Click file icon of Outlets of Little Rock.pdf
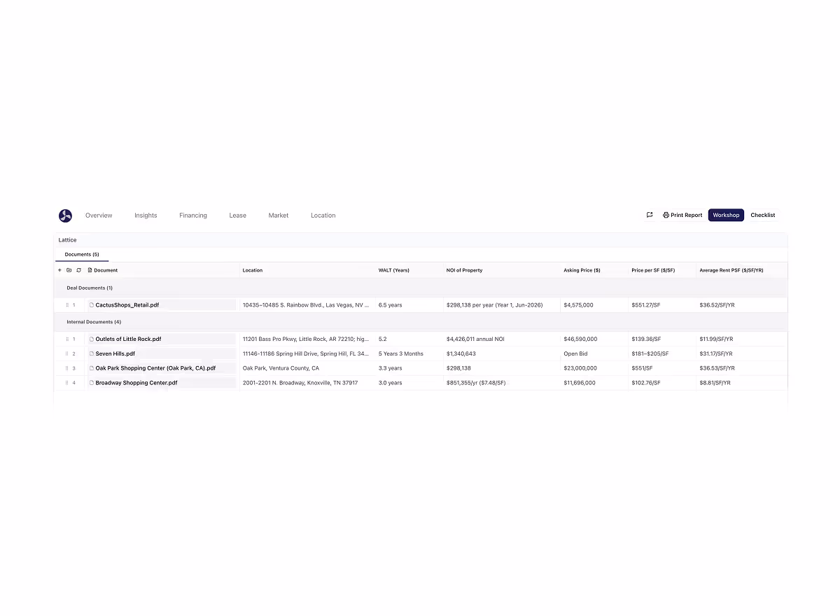Image resolution: width=840 pixels, height=616 pixels. click(91, 339)
